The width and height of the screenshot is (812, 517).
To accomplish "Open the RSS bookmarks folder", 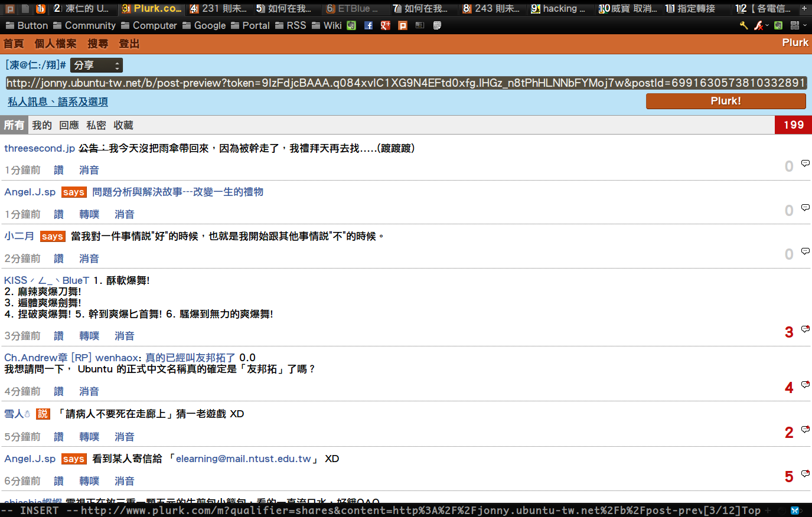I will 291,25.
